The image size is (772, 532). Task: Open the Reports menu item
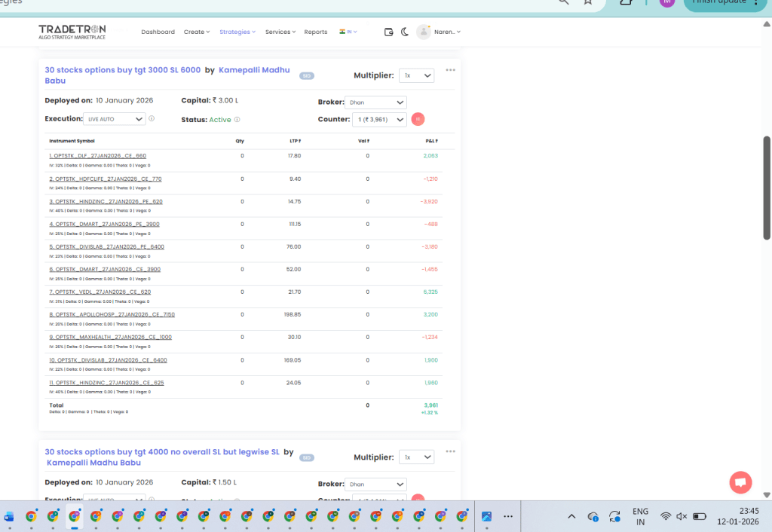coord(316,32)
